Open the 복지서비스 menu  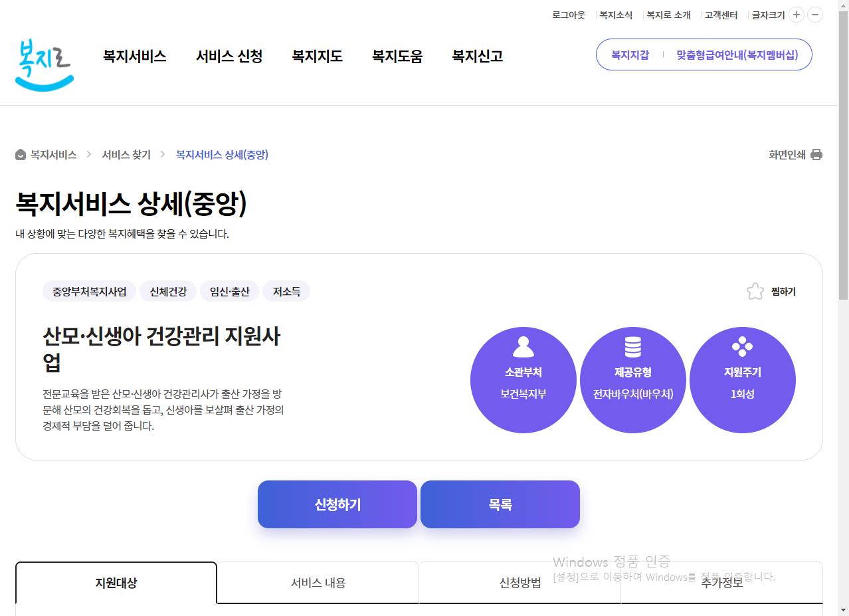[x=134, y=56]
